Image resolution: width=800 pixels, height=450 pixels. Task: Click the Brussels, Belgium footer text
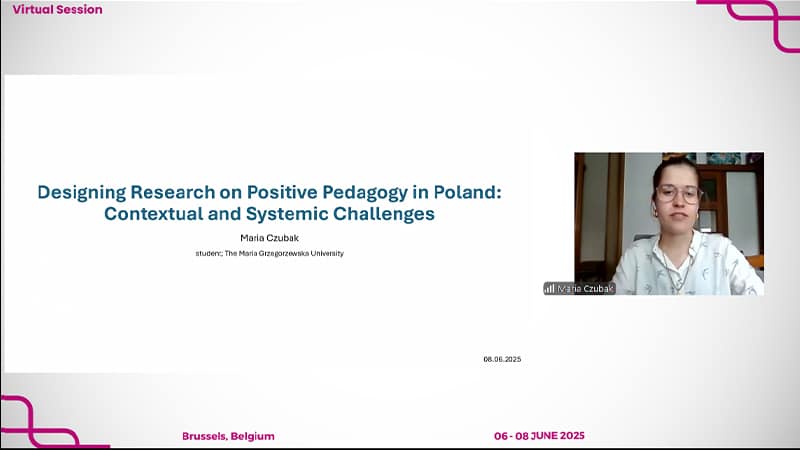tap(228, 436)
